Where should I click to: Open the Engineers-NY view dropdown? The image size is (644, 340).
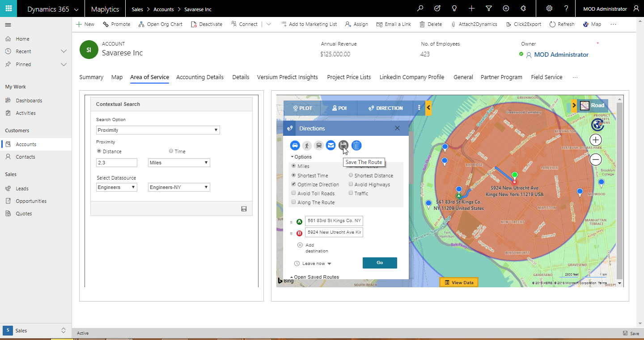[179, 187]
